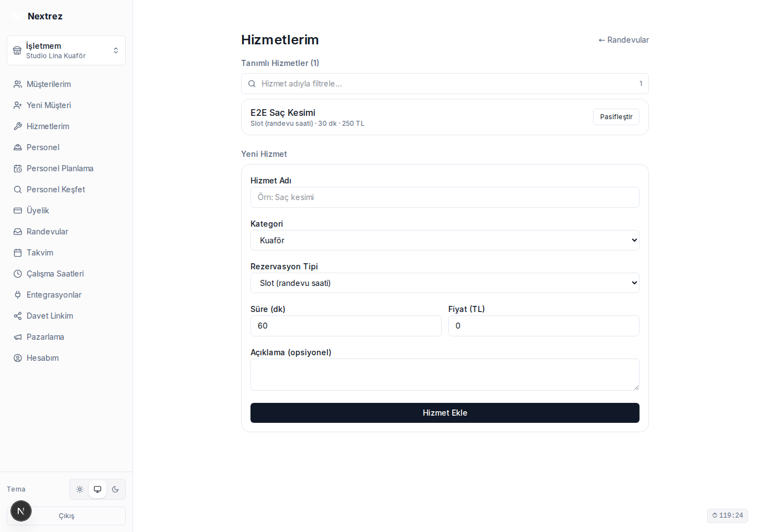Screen dimensions: 757x532
Task: Go to Üyelik sidebar item
Action: (67, 211)
